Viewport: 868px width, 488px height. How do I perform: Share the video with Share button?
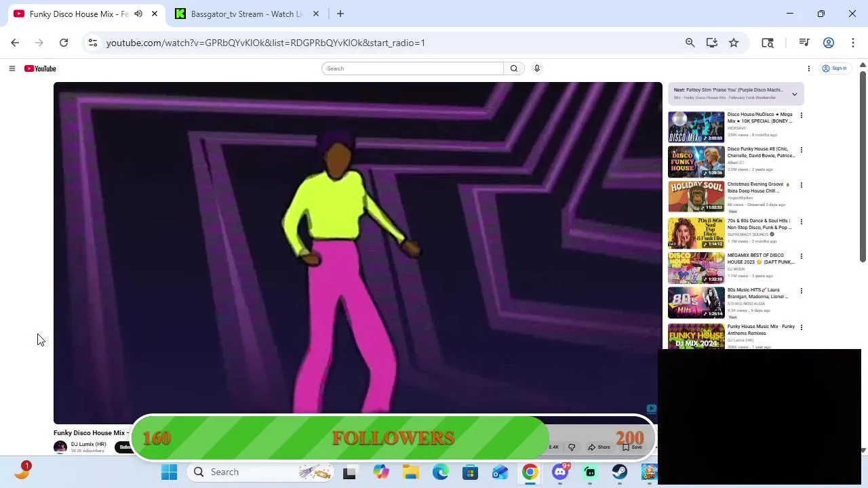click(x=599, y=447)
